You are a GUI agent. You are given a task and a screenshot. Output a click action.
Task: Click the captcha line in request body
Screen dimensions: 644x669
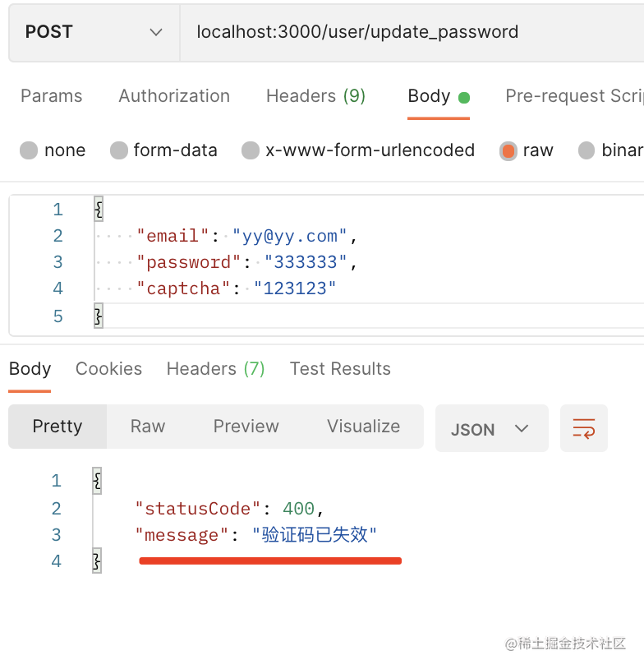(238, 288)
